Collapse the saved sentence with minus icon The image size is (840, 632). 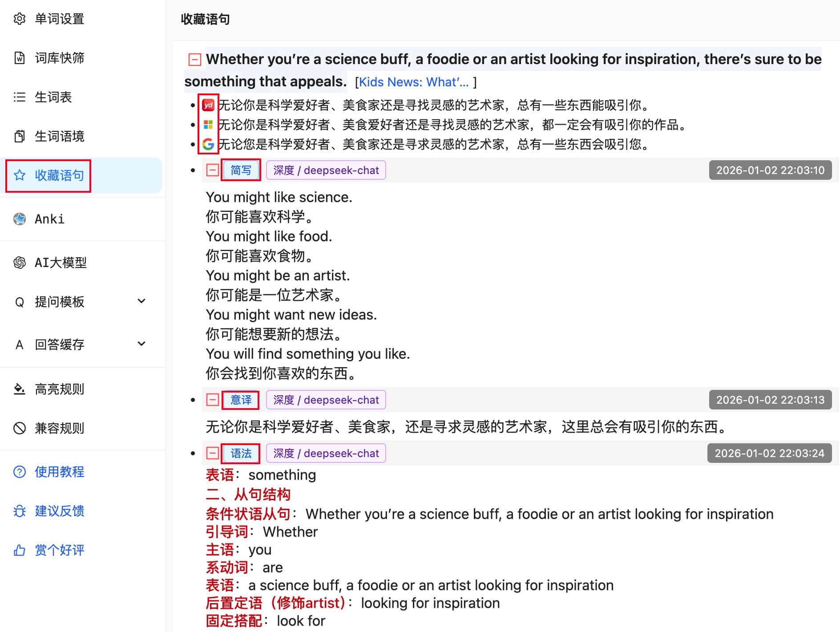pos(195,59)
